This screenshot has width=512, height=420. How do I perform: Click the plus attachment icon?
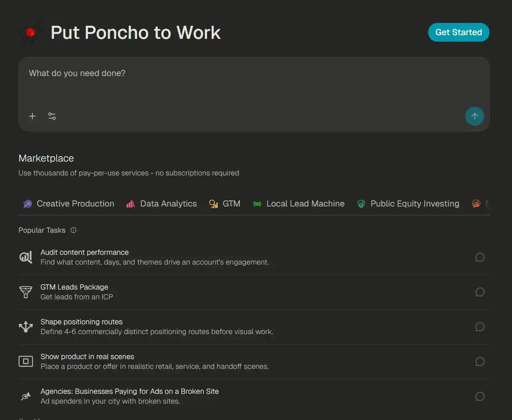(x=32, y=117)
